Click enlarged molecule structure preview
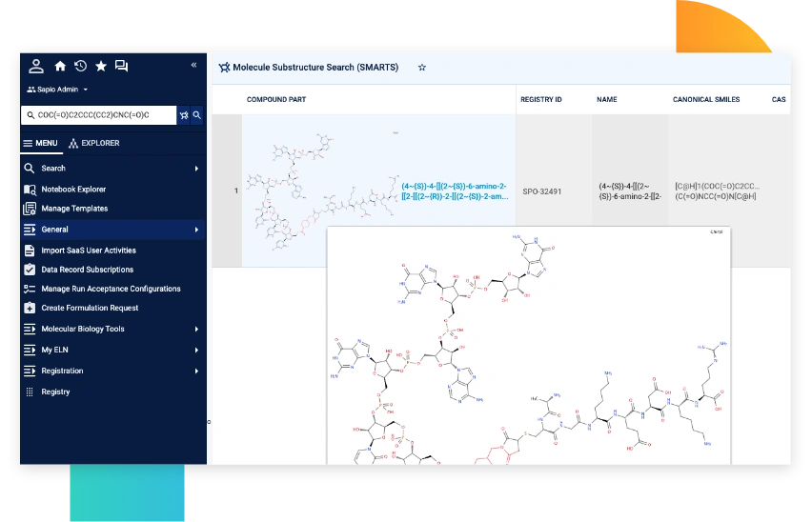 click(x=529, y=346)
